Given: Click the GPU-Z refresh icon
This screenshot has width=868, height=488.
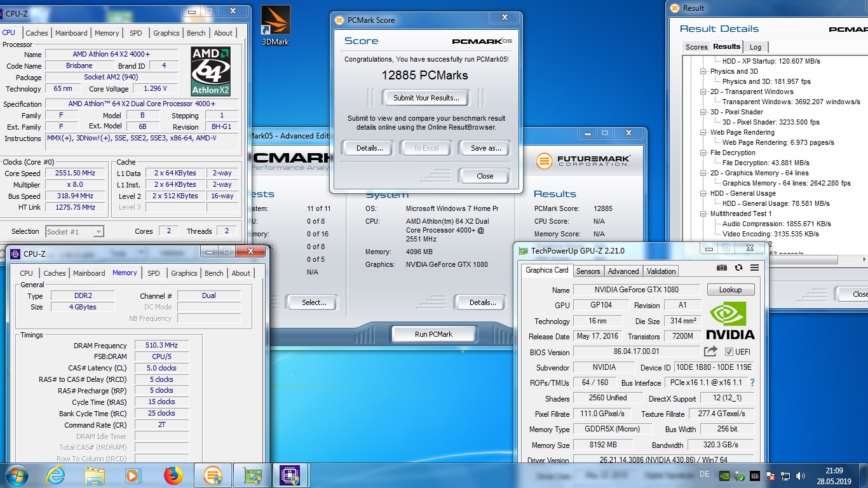Looking at the screenshot, I should tap(738, 268).
